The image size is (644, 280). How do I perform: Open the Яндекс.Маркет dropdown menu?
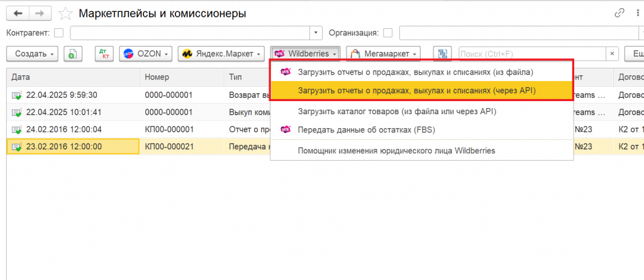pyautogui.click(x=221, y=54)
